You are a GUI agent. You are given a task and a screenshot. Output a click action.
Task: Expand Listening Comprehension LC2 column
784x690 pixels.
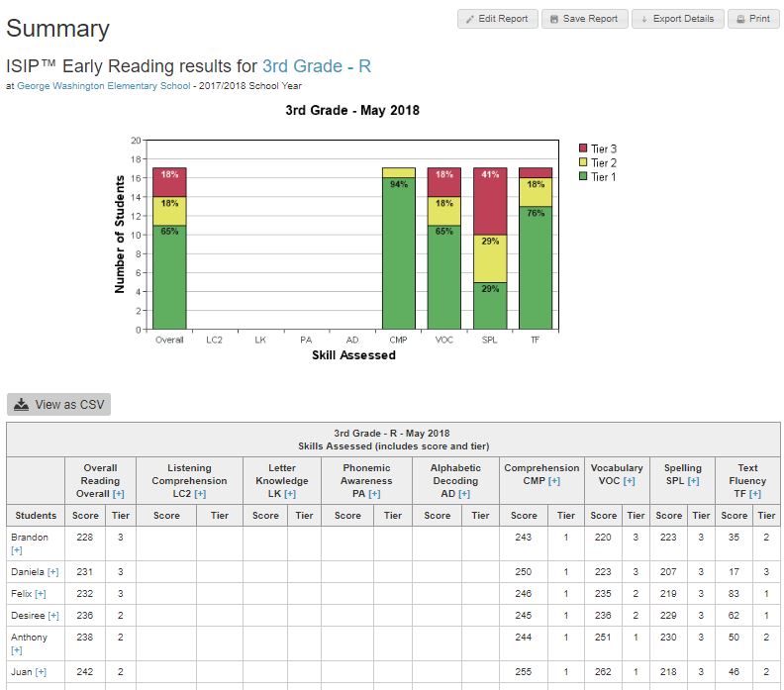coord(200,493)
